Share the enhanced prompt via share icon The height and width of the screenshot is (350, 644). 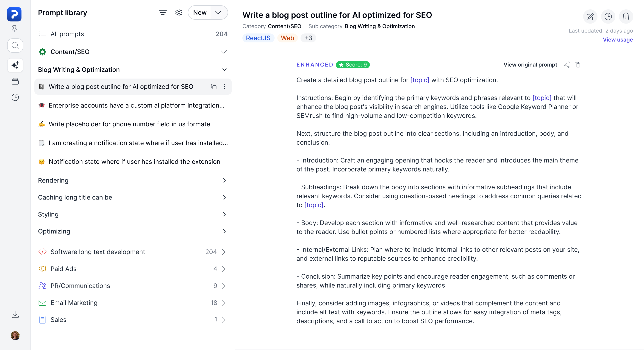(x=566, y=65)
